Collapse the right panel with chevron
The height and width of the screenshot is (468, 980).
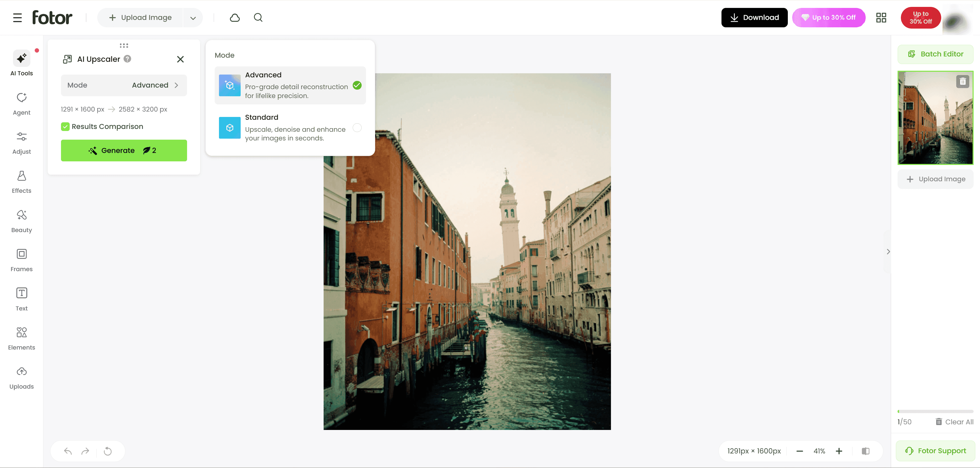pyautogui.click(x=888, y=251)
